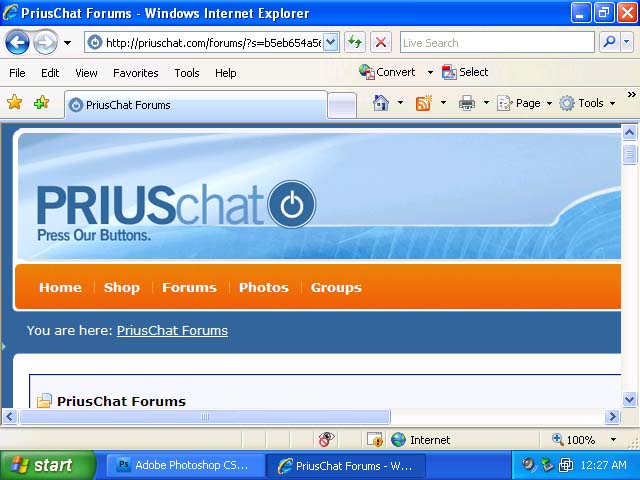Expand the Print dropdown arrow
Image resolution: width=640 pixels, height=480 pixels.
pos(486,103)
